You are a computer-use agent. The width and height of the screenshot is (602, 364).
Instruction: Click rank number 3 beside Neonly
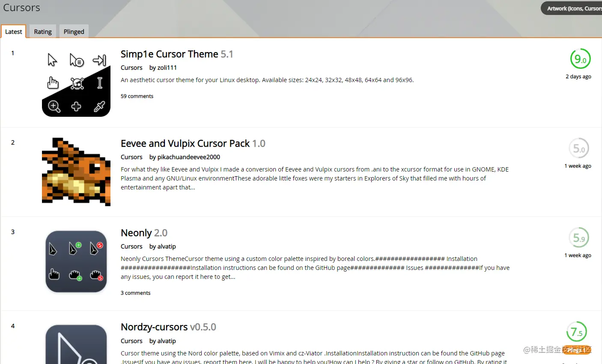coord(13,232)
